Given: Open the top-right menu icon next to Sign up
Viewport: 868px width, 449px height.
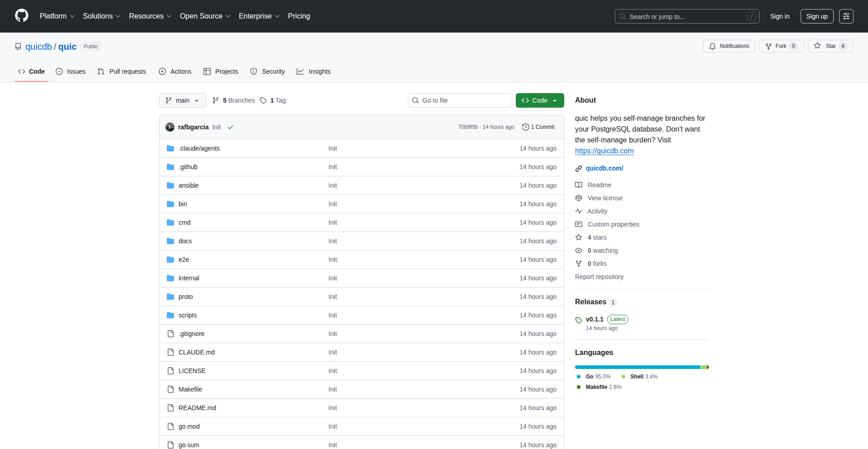Looking at the screenshot, I should pos(846,16).
